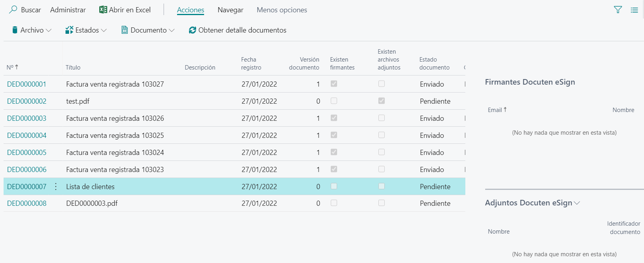Viewport: 644px width, 263px height.
Task: Open document link DED0000002
Action: pyautogui.click(x=27, y=101)
